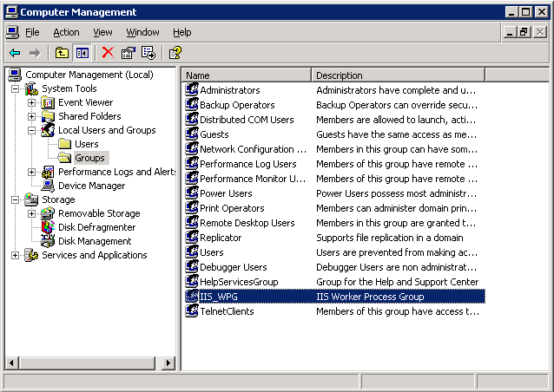Viewport: 554px width, 392px height.
Task: Click the Up one level toolbar icon
Action: coord(63,53)
